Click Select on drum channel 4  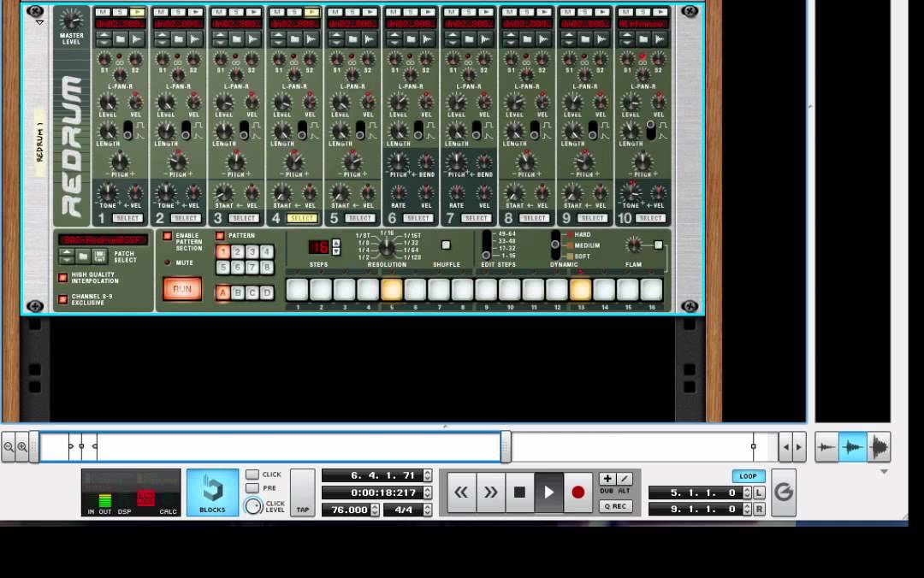coord(302,218)
